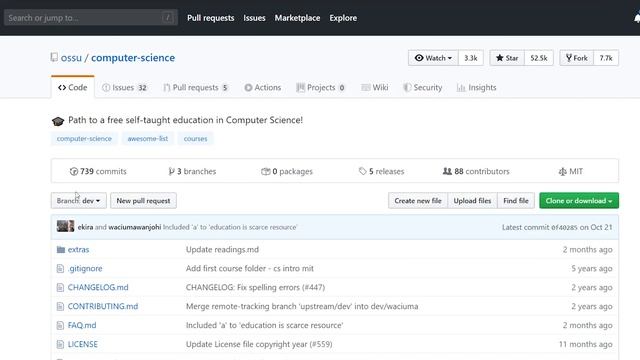Click the notification bell icon

click(x=637, y=18)
